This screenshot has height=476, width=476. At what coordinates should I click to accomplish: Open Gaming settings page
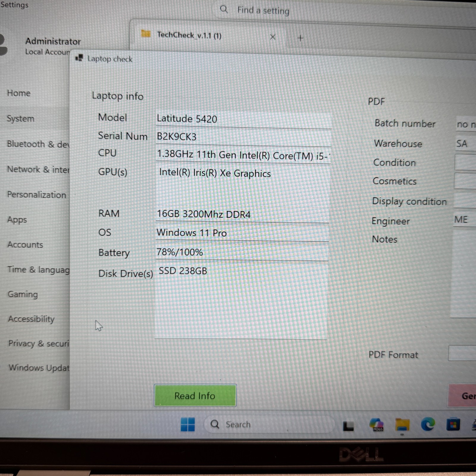point(23,294)
